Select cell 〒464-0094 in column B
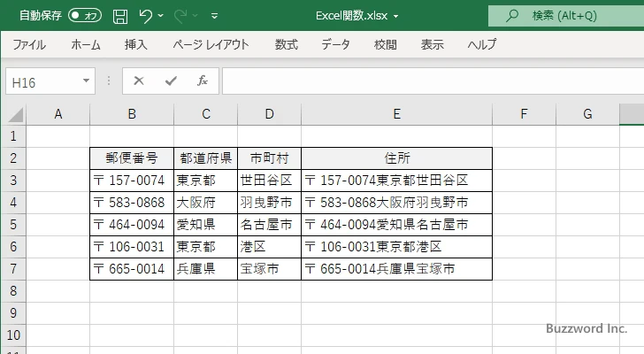Image resolution: width=644 pixels, height=354 pixels. pyautogui.click(x=132, y=225)
